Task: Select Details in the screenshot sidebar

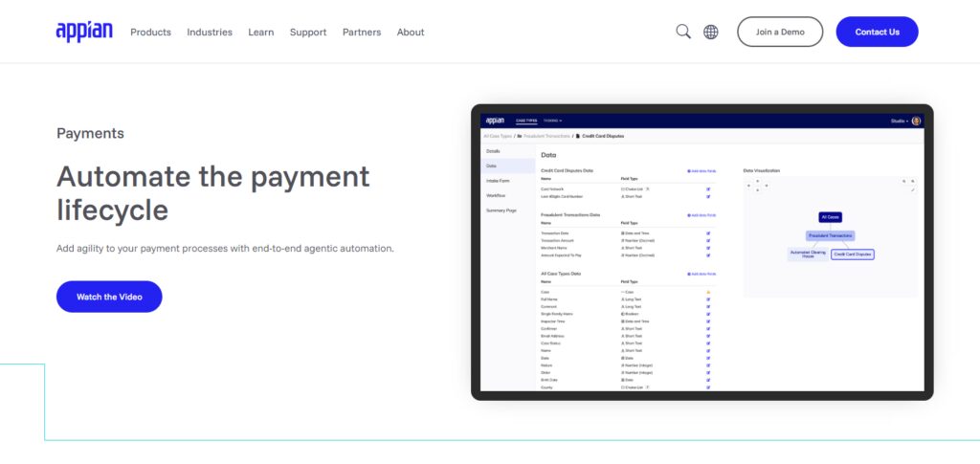Action: click(508, 151)
